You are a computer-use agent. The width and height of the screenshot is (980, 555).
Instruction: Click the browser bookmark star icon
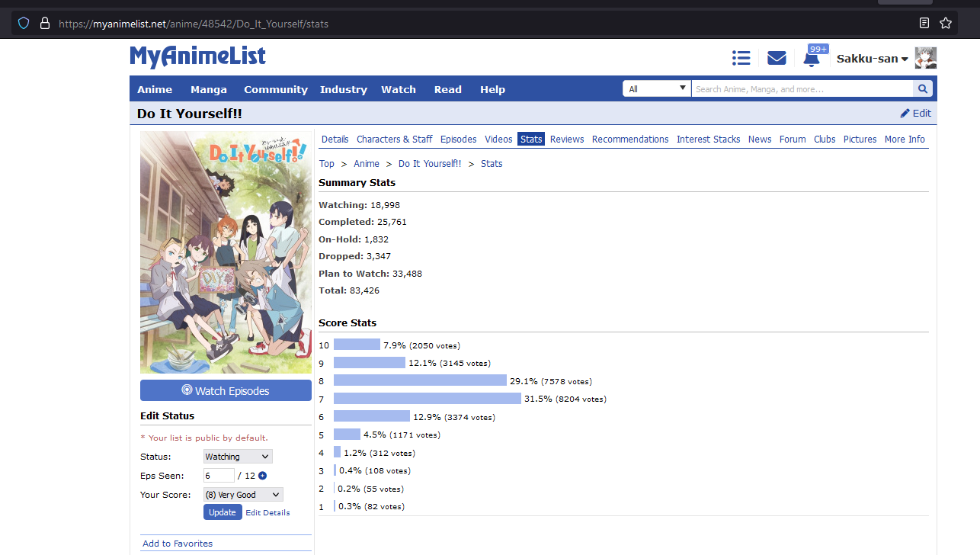[x=946, y=23]
